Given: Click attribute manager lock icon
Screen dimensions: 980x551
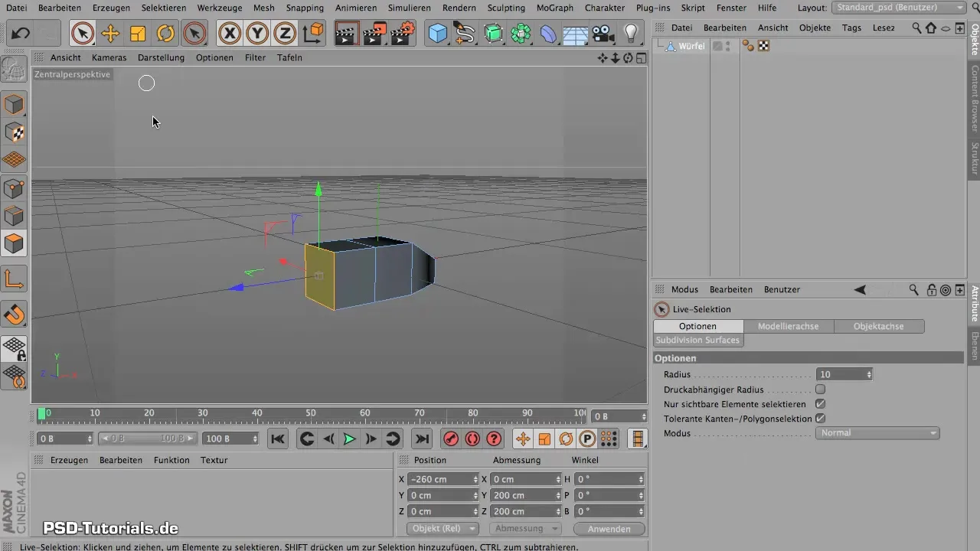Looking at the screenshot, I should click(931, 290).
